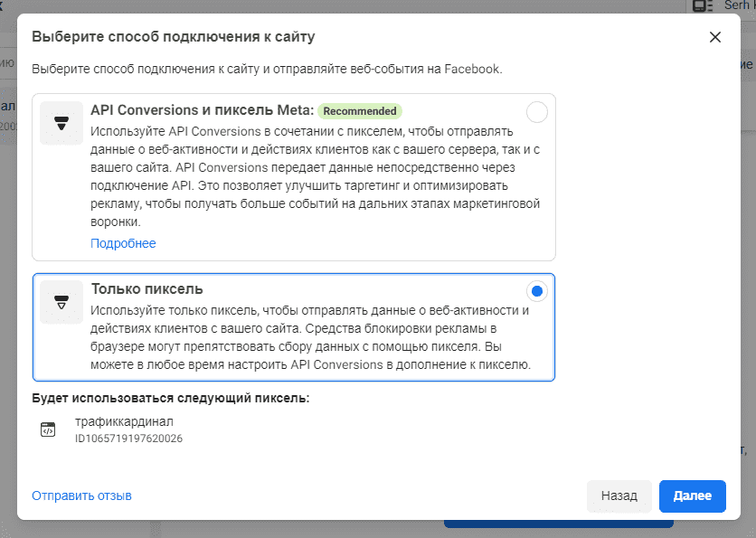Image resolution: width=756 pixels, height=538 pixels.
Task: Click the pixel-only outlined funnel icon
Action: tap(61, 302)
